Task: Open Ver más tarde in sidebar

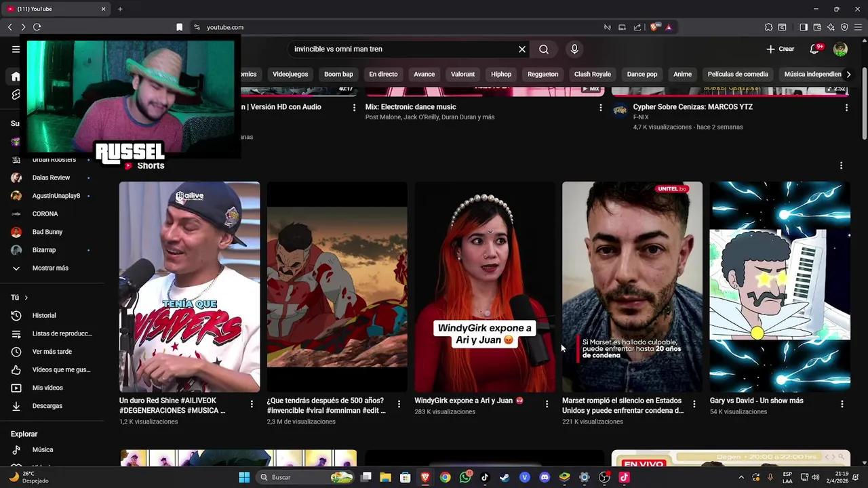Action: pos(50,351)
